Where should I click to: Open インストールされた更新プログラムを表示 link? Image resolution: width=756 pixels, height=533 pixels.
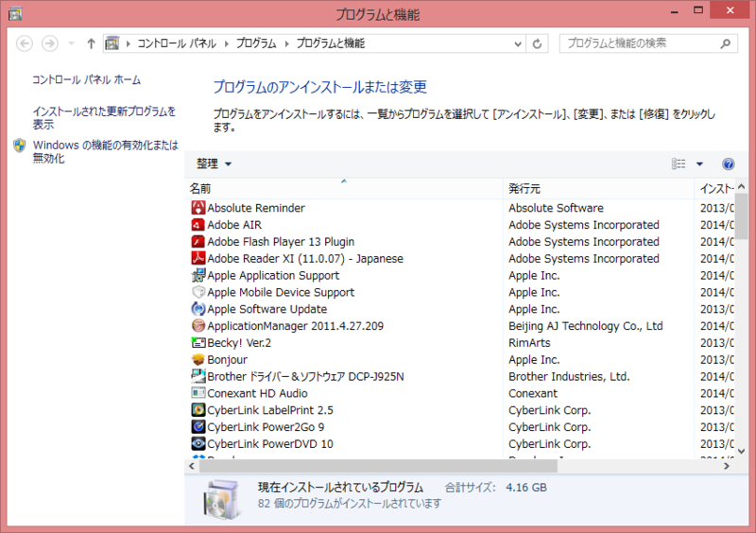tap(104, 118)
